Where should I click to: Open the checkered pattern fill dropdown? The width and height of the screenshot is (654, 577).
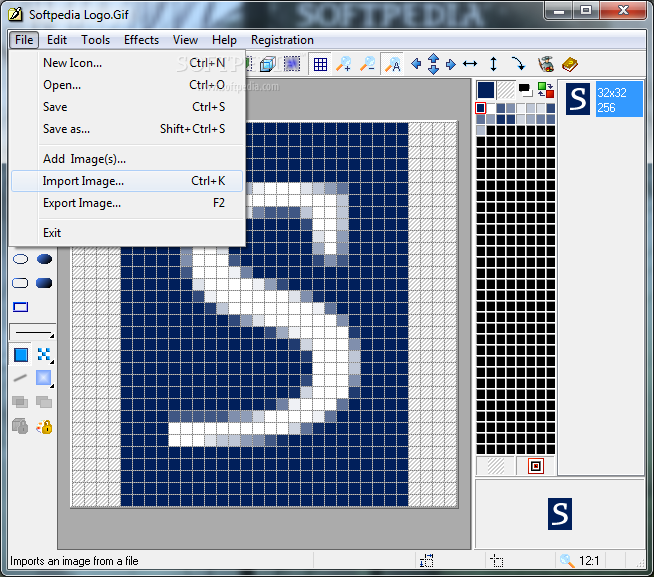[44, 355]
